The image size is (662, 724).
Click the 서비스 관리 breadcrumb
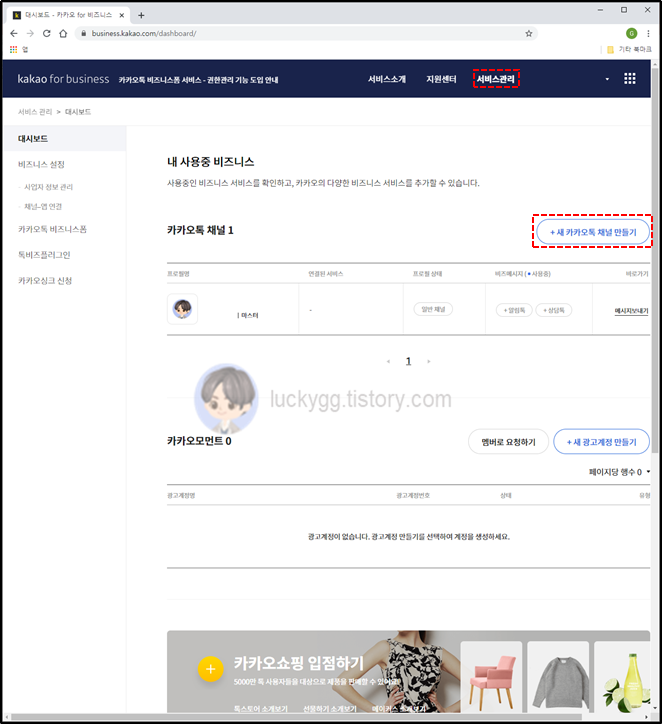coord(35,112)
